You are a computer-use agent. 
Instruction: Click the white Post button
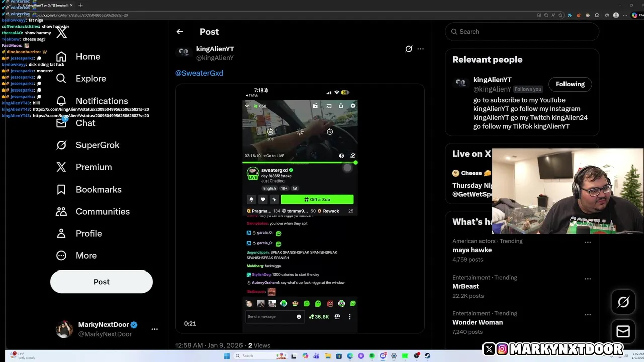coord(102,282)
